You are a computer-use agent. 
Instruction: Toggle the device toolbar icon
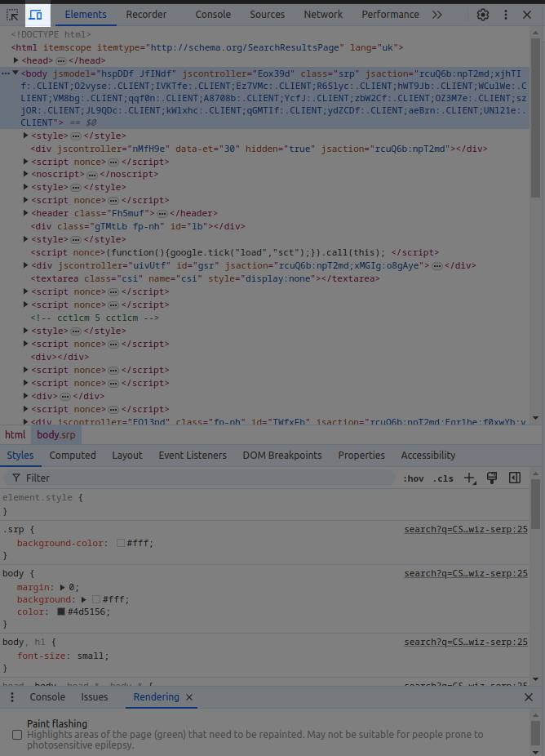[x=35, y=15]
